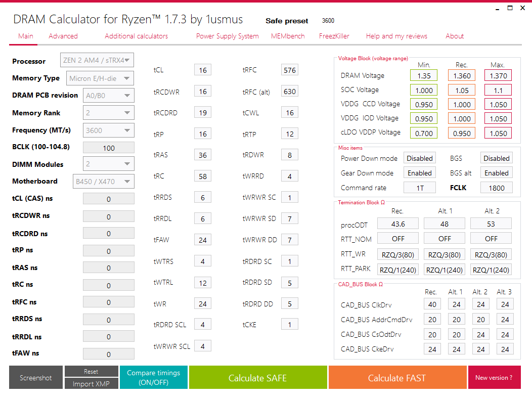Check for New version
Viewport: 532px width, 400px height.
pos(495,377)
